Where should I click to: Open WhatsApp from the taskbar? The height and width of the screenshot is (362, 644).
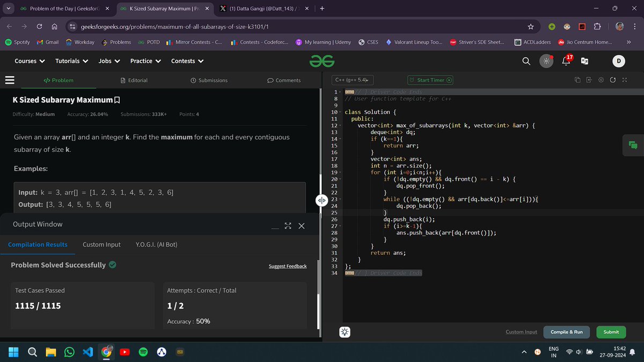point(69,352)
